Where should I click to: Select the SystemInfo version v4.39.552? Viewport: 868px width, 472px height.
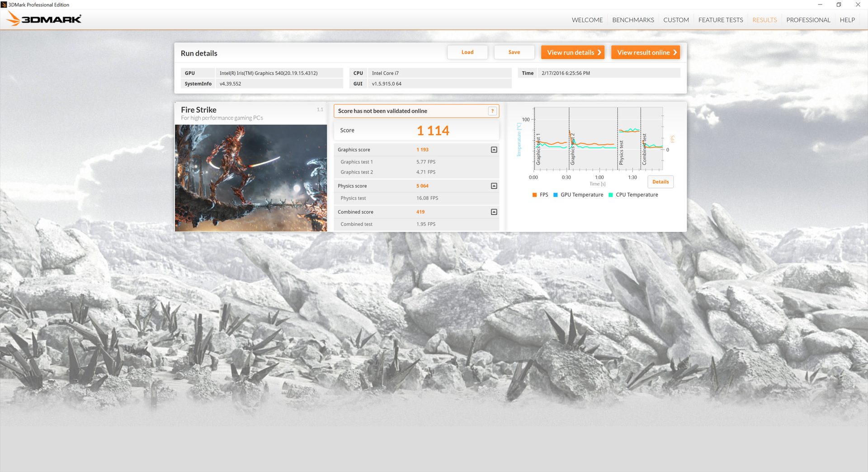[230, 84]
